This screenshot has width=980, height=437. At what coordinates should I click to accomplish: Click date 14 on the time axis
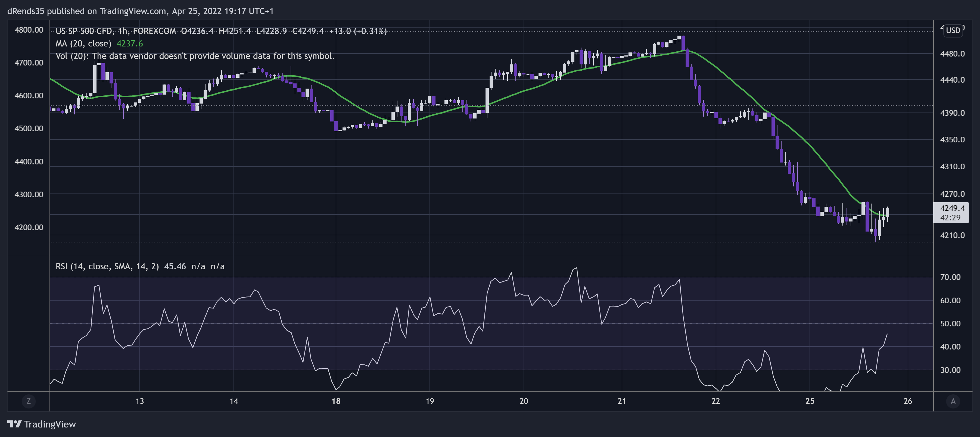tap(234, 401)
